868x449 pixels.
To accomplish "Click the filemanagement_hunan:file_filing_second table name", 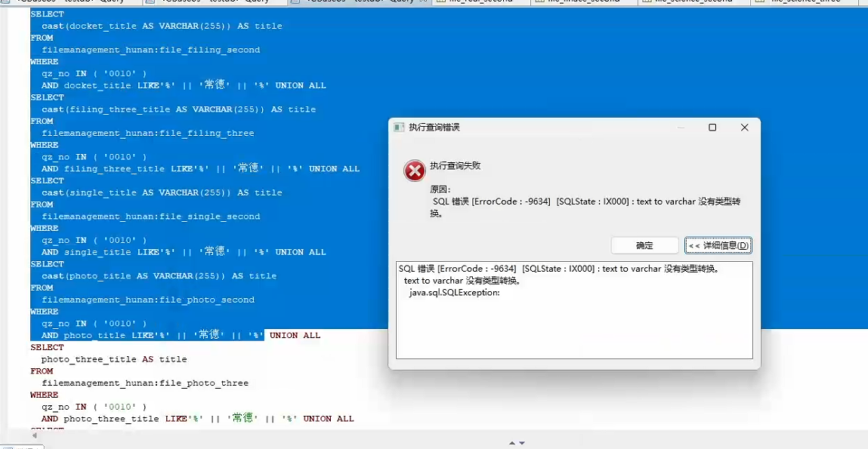I will tap(150, 50).
